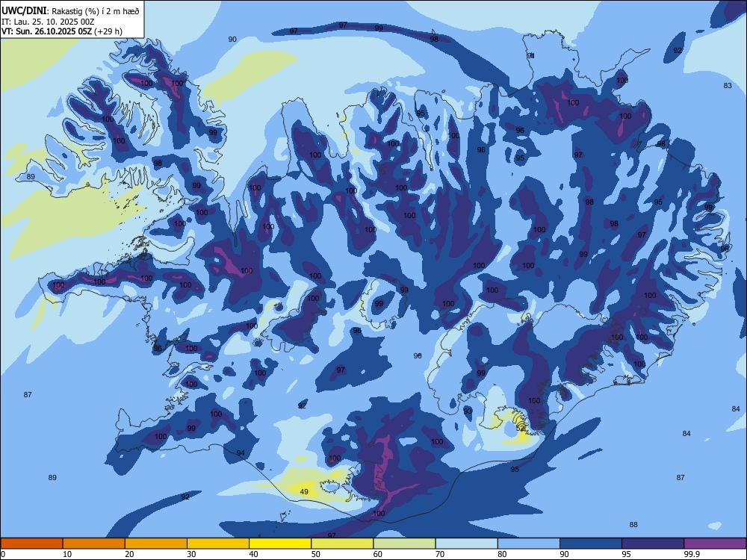The image size is (747, 560).
Task: Click the '49' humidity value in yellow area
Action: (x=304, y=492)
